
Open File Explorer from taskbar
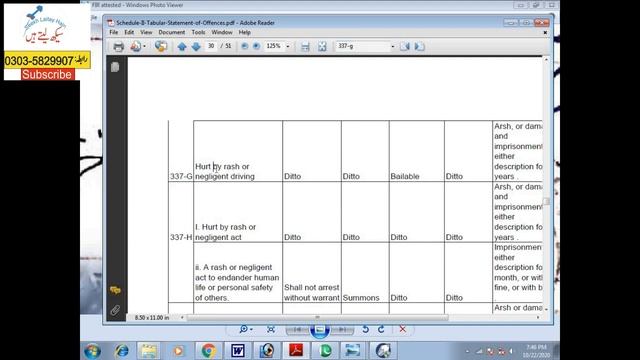point(149,351)
